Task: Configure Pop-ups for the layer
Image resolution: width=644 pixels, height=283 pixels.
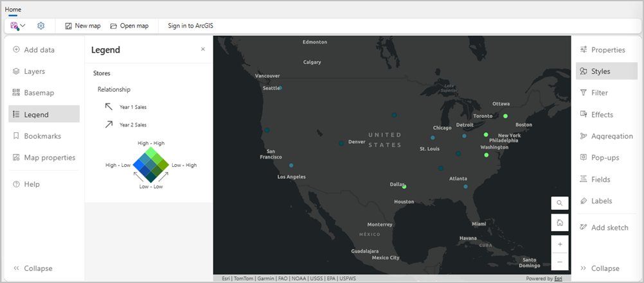Action: point(607,157)
